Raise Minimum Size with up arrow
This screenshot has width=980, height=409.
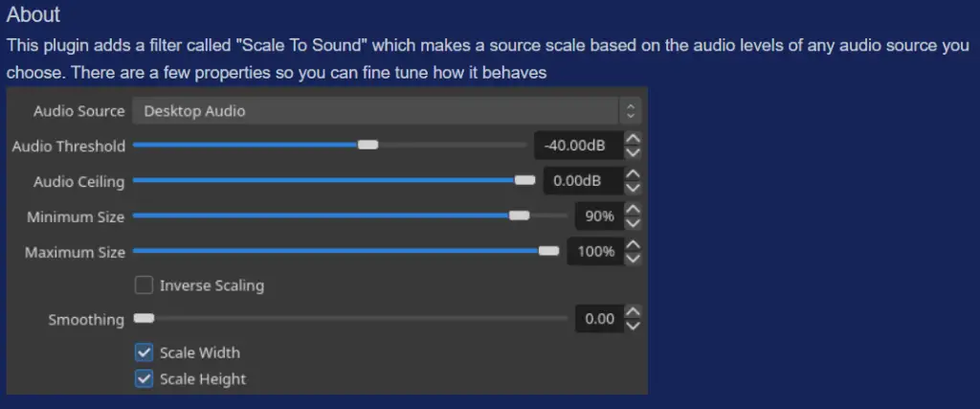634,210
